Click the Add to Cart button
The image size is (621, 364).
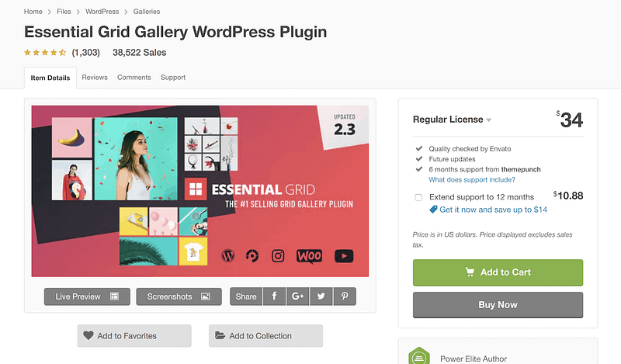tap(498, 272)
